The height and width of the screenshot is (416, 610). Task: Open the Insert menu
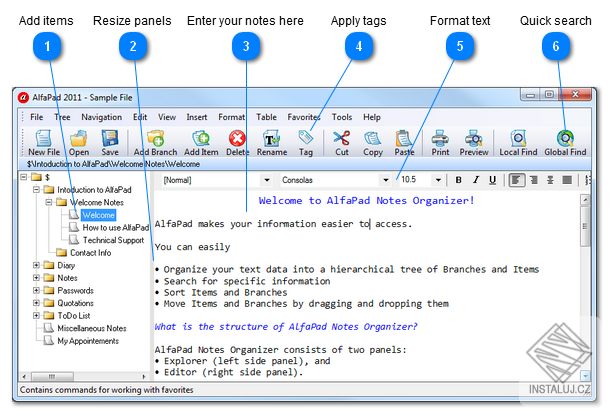tap(196, 117)
